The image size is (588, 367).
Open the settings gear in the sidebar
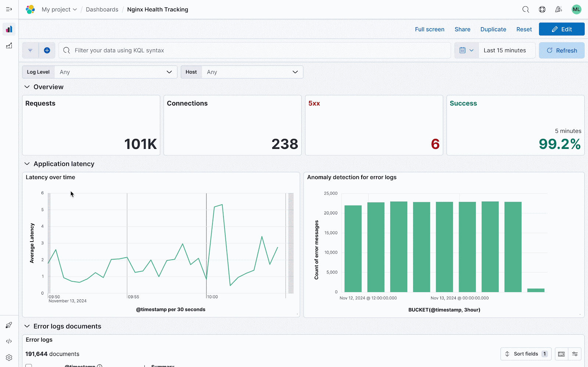point(9,357)
